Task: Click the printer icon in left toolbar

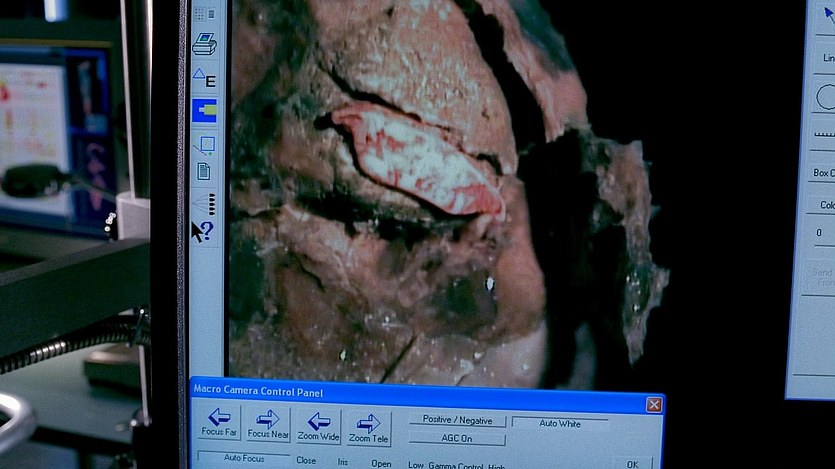Action: tap(204, 44)
